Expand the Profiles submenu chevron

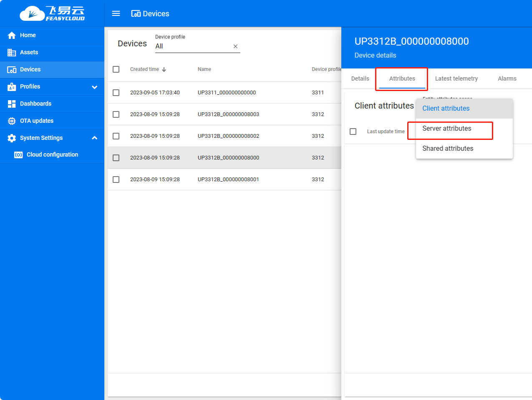pos(95,87)
